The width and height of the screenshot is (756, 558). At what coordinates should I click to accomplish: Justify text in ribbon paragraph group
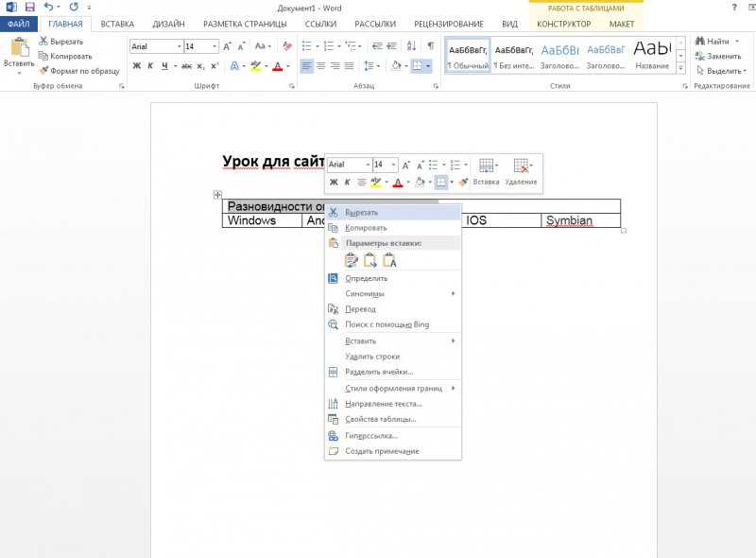coord(350,65)
